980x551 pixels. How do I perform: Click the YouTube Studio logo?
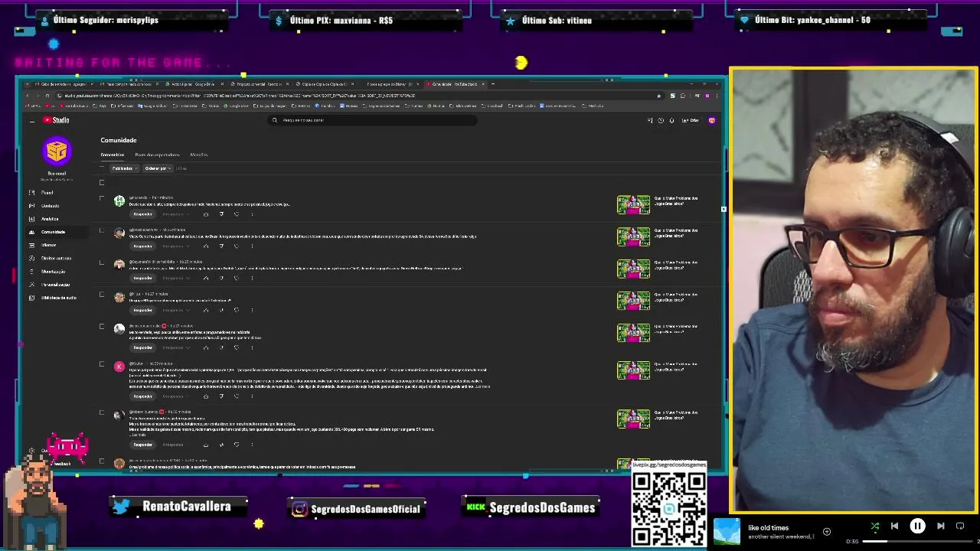coord(56,120)
